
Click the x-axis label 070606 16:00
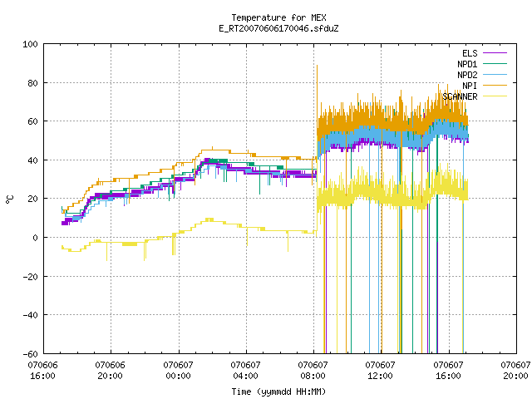tap(42, 371)
